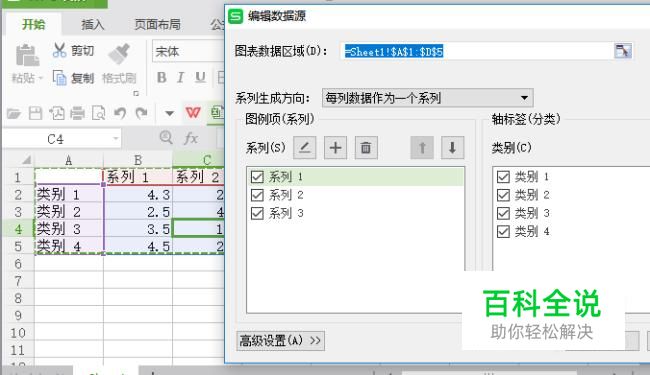Click the Cut scissors icon
The height and width of the screenshot is (375, 650).
tap(59, 51)
